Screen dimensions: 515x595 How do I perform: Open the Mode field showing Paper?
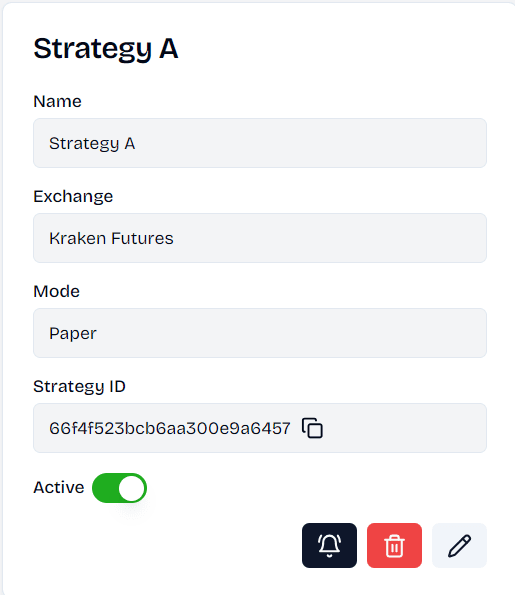click(x=260, y=333)
